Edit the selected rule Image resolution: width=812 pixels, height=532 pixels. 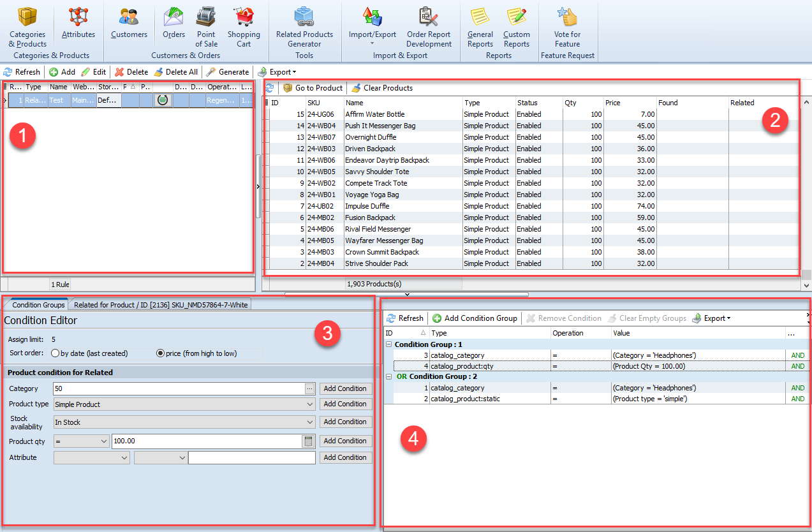pos(94,72)
